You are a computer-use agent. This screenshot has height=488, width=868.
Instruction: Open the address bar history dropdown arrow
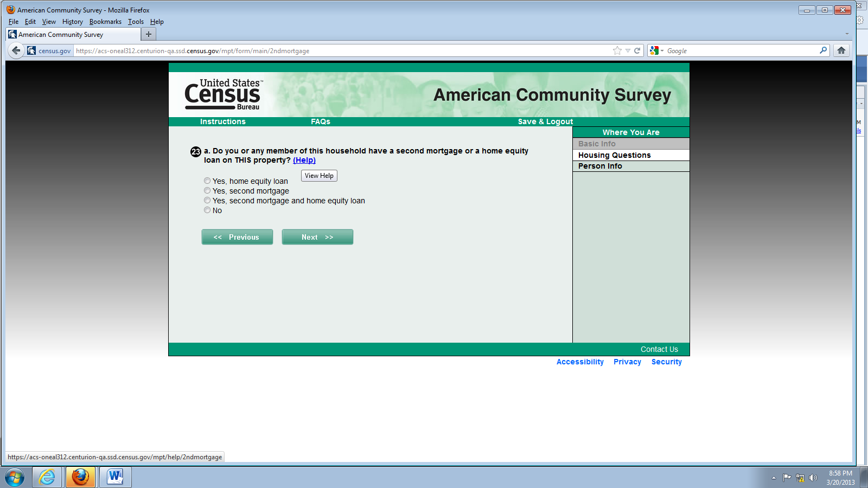pyautogui.click(x=628, y=50)
